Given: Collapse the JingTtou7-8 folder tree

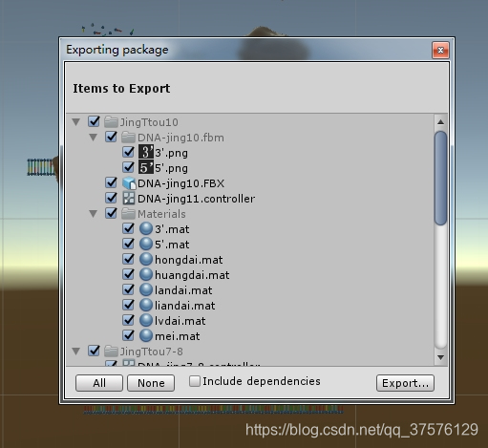Looking at the screenshot, I should [76, 352].
